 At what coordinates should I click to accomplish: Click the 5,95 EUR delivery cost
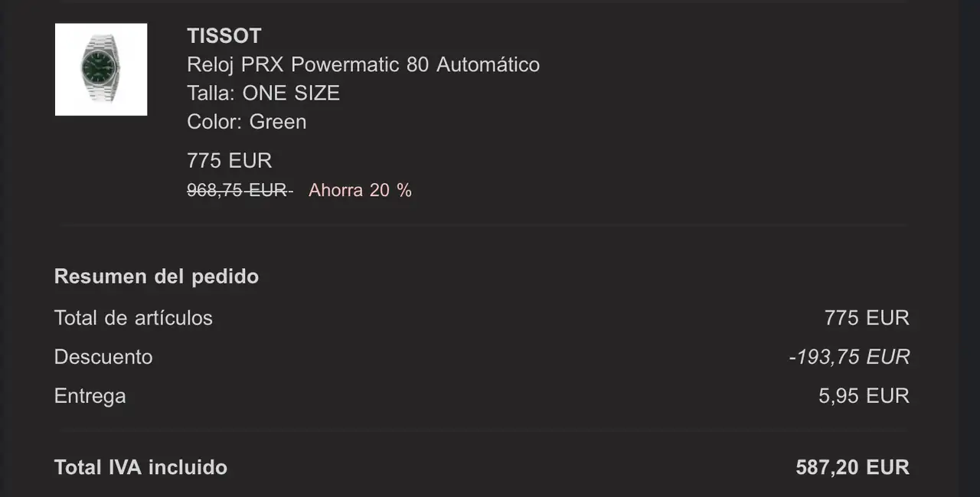coord(864,396)
